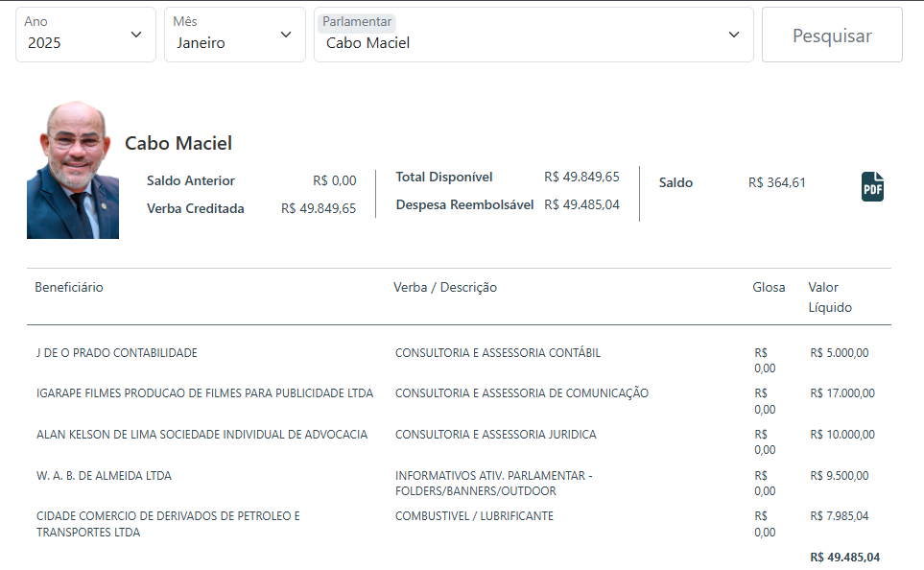This screenshot has width=924, height=570.
Task: Select the J DE O PRADO CONTABILIDADE row
Action: [117, 352]
